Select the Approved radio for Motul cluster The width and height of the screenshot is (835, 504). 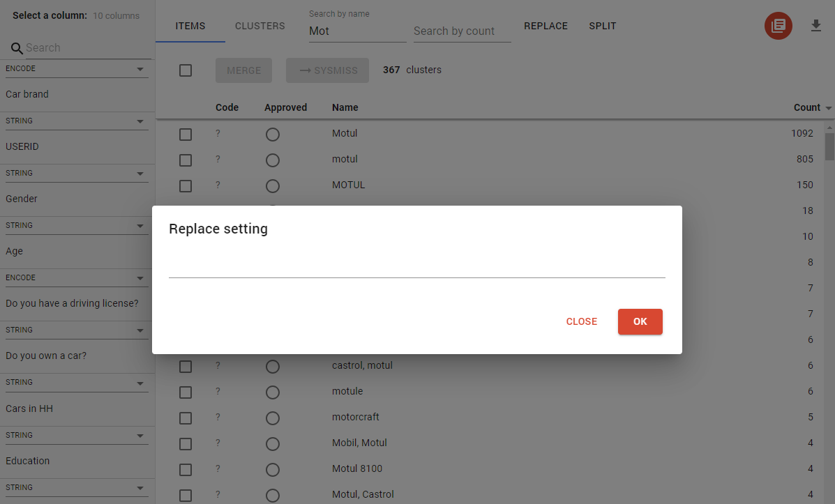272,134
